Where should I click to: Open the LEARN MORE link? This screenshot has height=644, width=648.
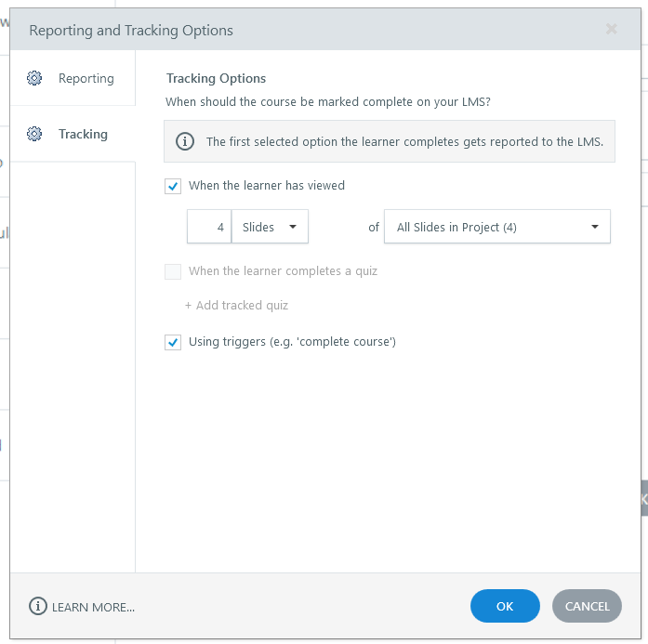click(93, 607)
